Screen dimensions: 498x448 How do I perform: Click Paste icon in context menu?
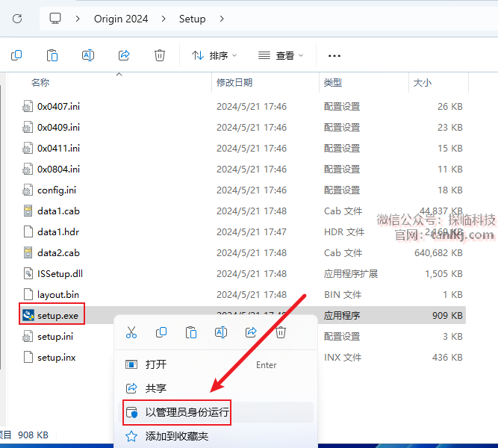click(191, 332)
